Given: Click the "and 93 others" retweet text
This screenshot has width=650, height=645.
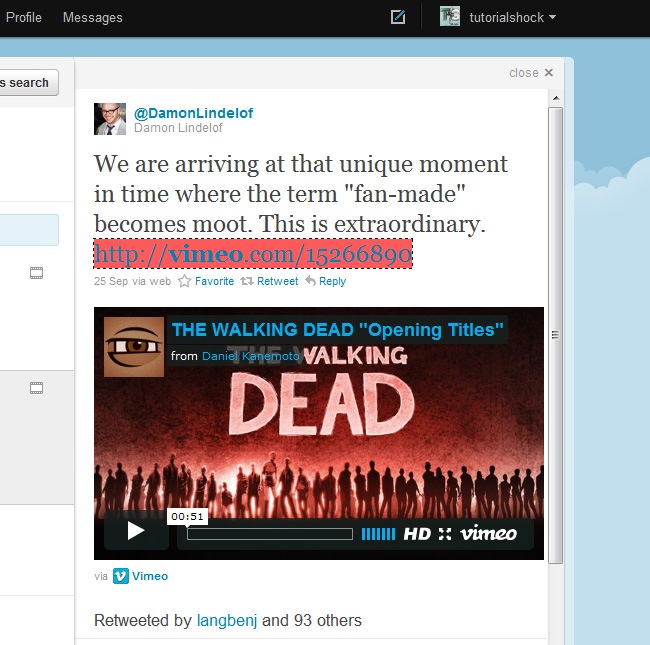Looking at the screenshot, I should [312, 621].
